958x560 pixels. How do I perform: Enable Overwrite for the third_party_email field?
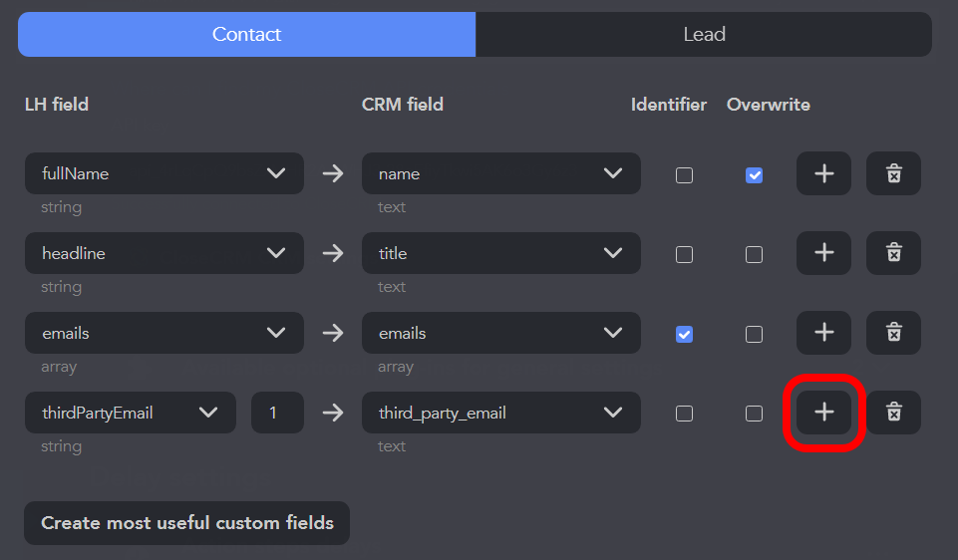tap(755, 414)
